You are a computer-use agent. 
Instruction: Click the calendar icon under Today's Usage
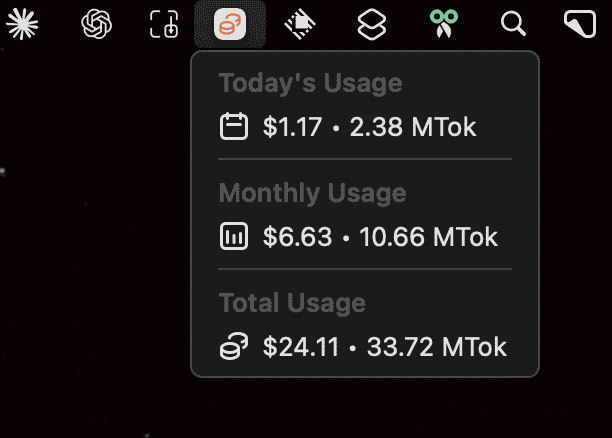[233, 127]
